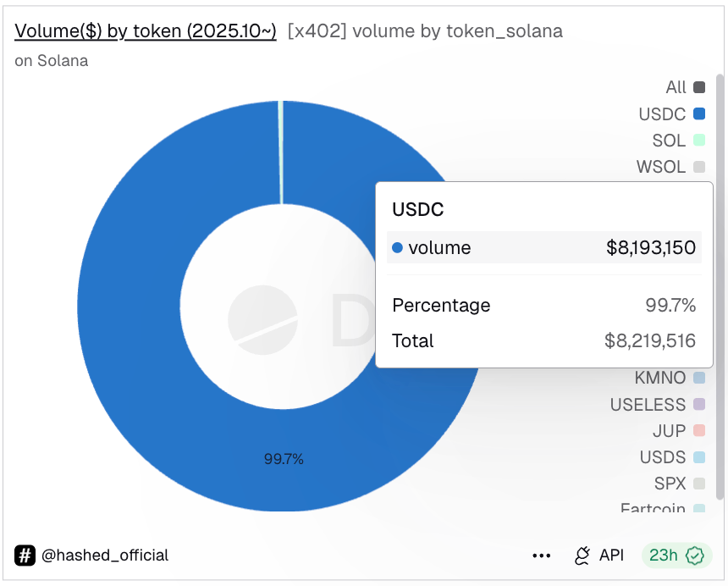Click the verified checkmark beside 23h
Image resolution: width=728 pixels, height=586 pixels.
(x=694, y=556)
